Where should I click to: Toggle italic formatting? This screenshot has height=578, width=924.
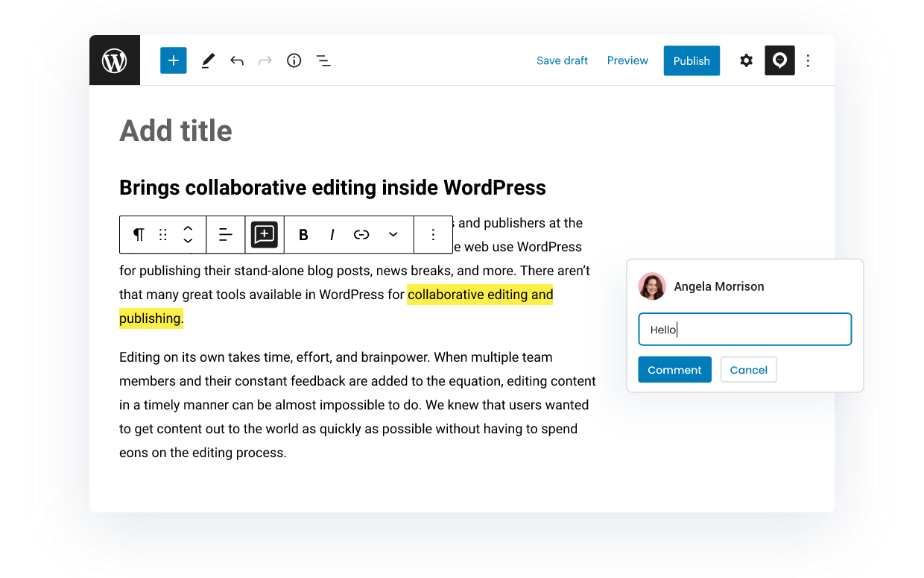(x=332, y=235)
